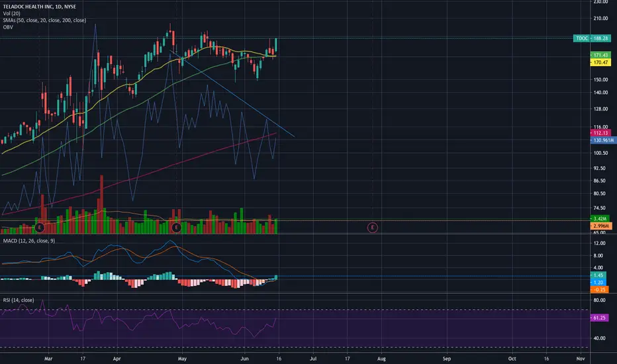Click the 112.13 SMA 200 value label
The height and width of the screenshot is (364, 617).
(x=600, y=133)
